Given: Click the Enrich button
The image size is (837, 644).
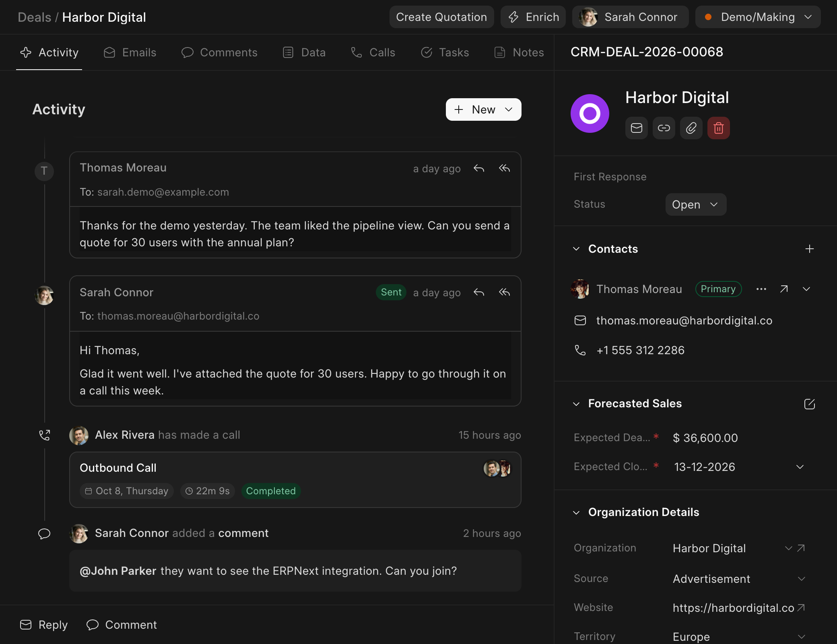Looking at the screenshot, I should click(x=533, y=17).
